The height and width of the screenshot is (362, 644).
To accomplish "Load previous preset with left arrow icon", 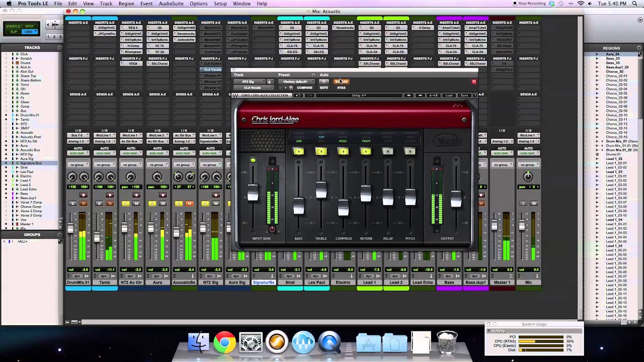I will point(409,96).
